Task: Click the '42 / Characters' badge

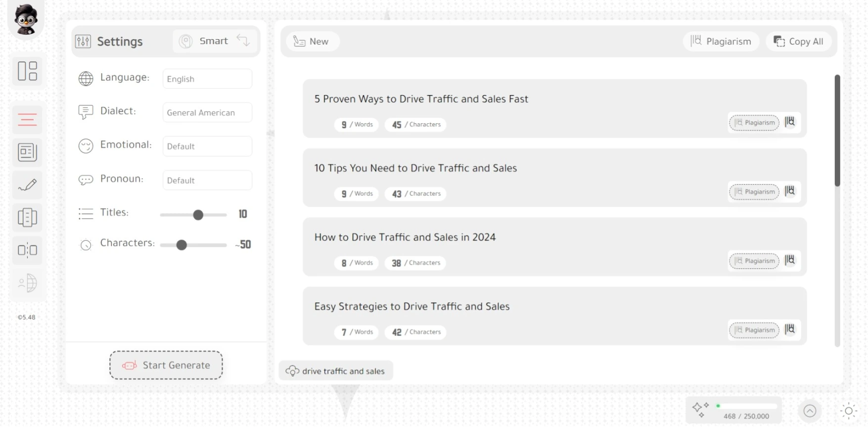Action: [x=415, y=332]
